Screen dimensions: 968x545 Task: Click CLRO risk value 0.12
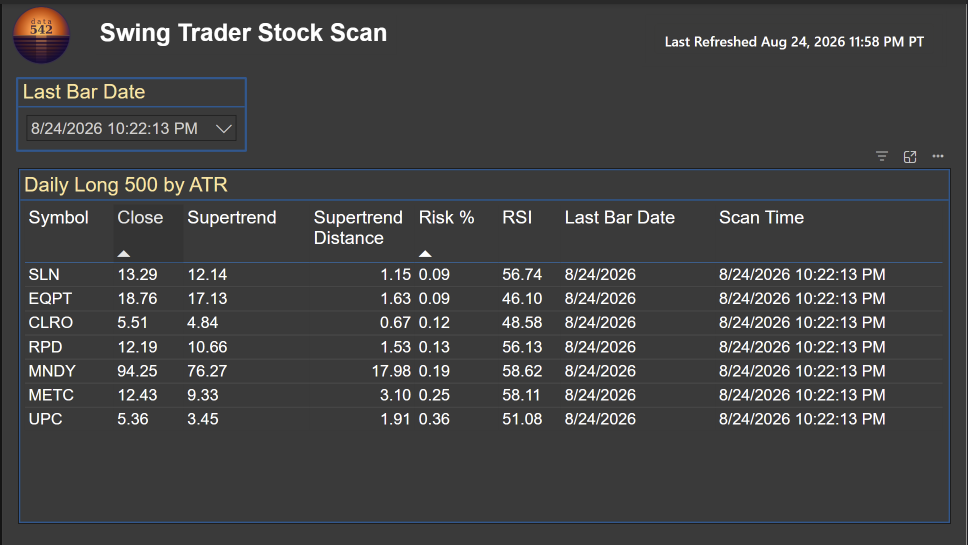[x=434, y=323]
